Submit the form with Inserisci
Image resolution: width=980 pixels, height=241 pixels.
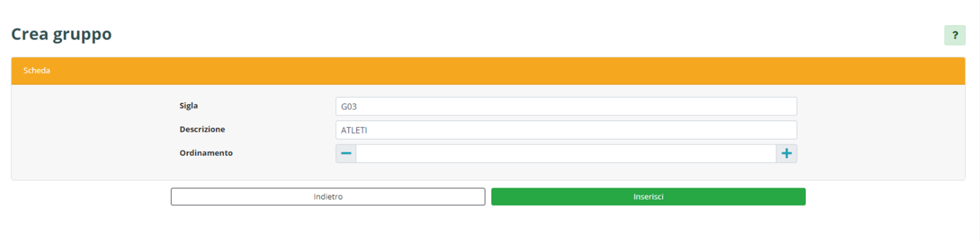tap(648, 196)
